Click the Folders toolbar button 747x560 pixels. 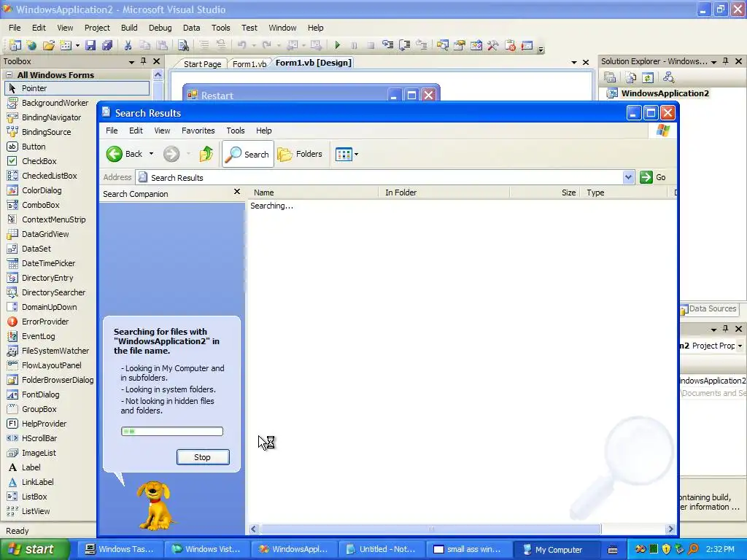pos(300,154)
